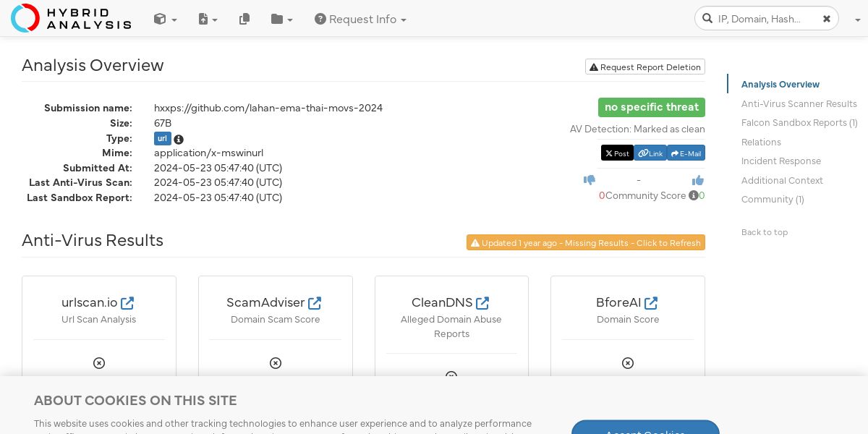Open urlscan.io external link icon
Viewport: 868px width, 434px height.
point(127,302)
